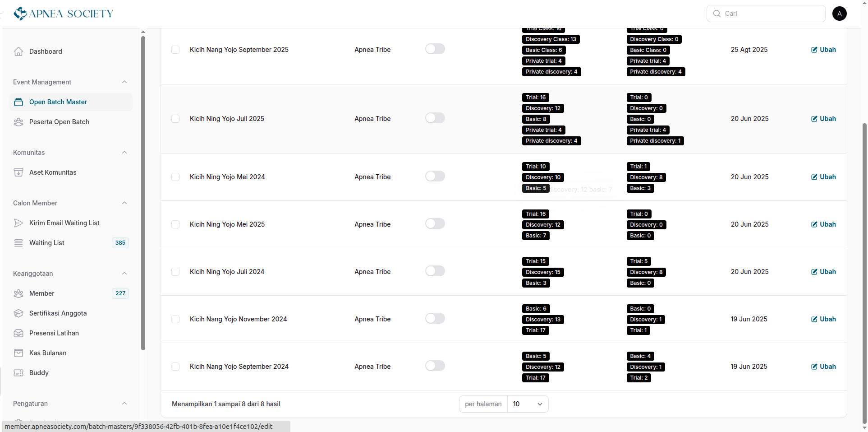Click the Dashboard home icon
868x432 pixels.
pyautogui.click(x=18, y=51)
